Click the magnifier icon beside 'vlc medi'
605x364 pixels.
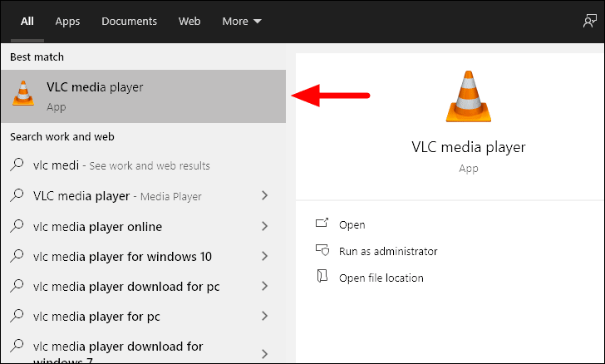17,165
